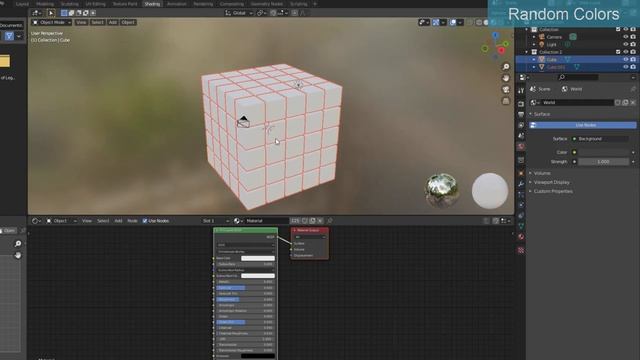The image size is (640, 360).
Task: Expand the Viewport Display panel
Action: point(551,182)
